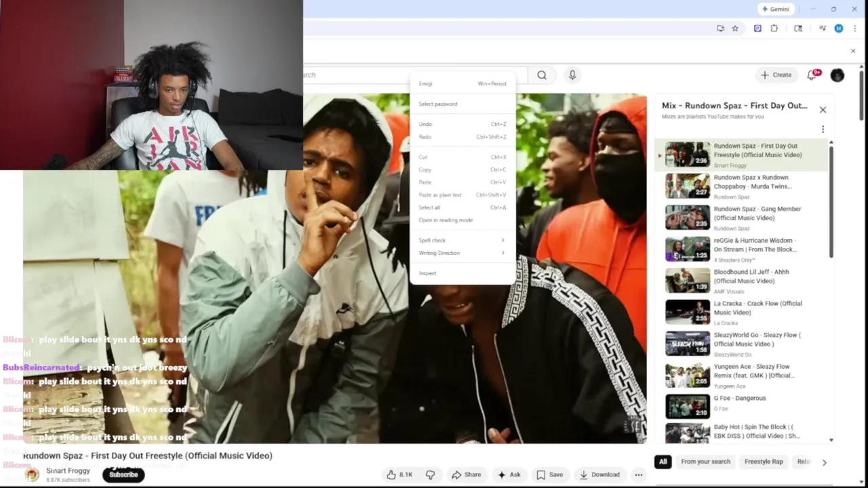Expand Spell check submenu
The image size is (868, 488).
(462, 241)
